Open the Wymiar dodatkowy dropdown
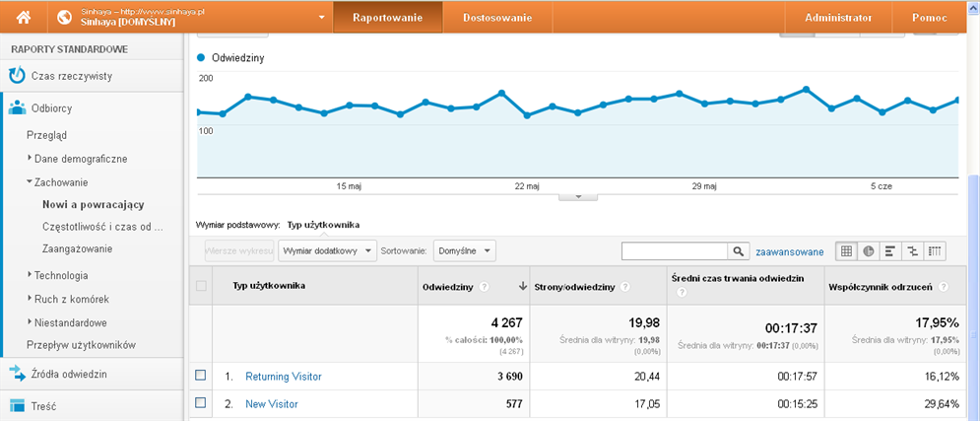 [x=327, y=251]
